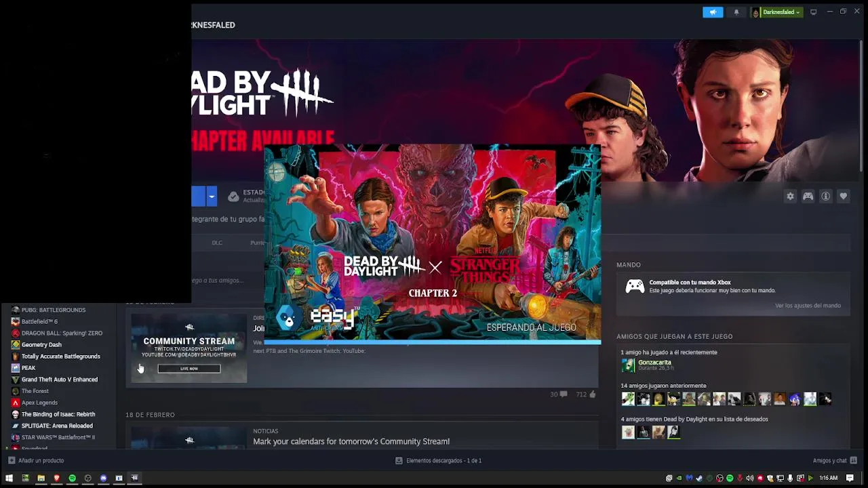Open game settings gear icon
The width and height of the screenshot is (868, 488).
(790, 196)
